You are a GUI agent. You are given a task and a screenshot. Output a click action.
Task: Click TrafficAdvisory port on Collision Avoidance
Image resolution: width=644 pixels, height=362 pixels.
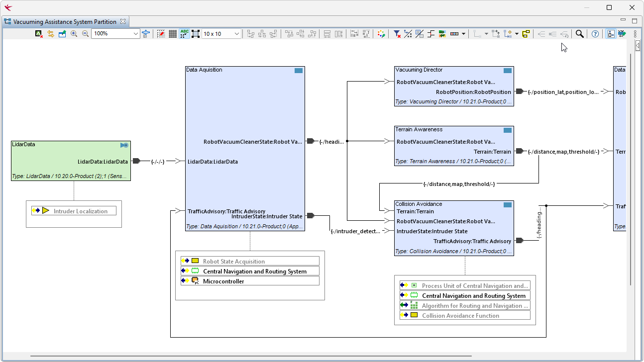coord(472,241)
